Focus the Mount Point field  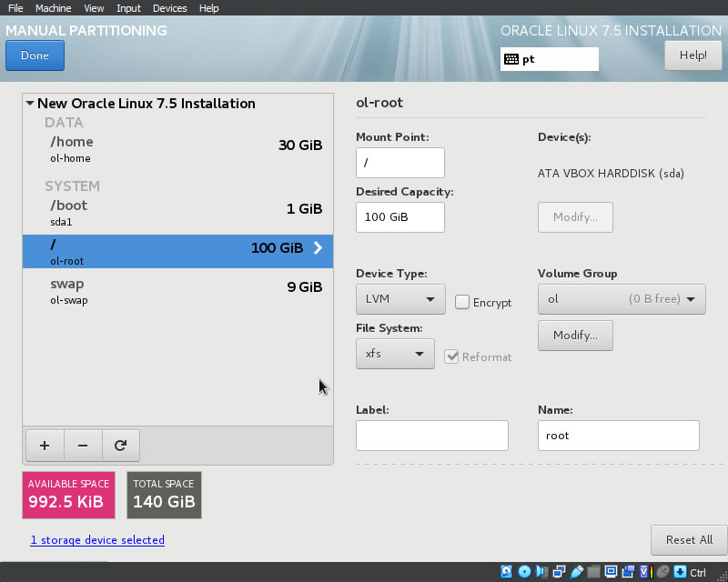[x=400, y=163]
